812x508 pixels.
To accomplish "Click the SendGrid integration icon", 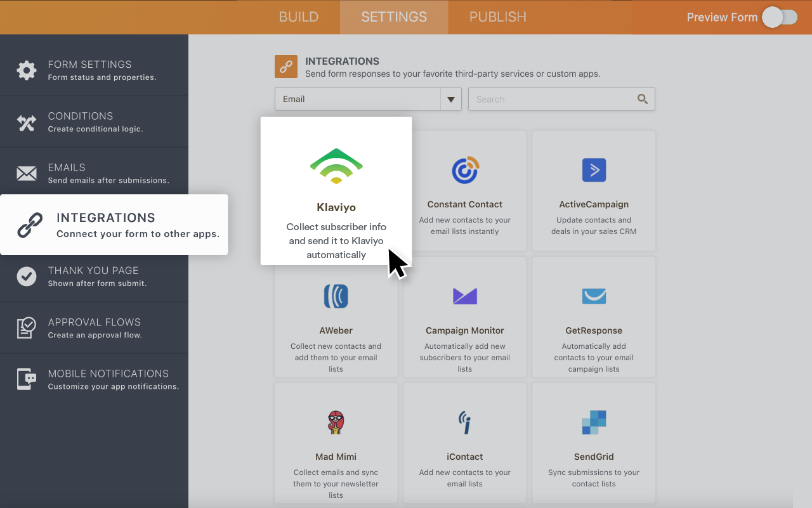I will pos(594,422).
